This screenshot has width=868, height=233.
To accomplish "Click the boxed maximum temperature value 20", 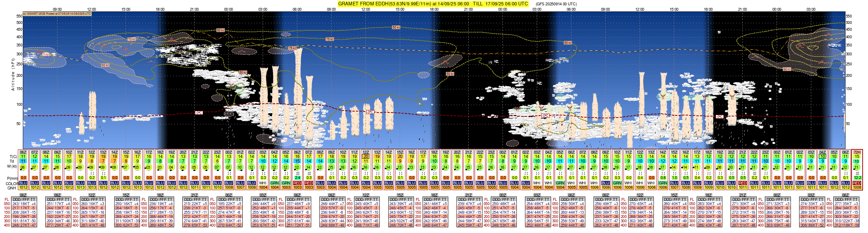I will click(366, 157).
